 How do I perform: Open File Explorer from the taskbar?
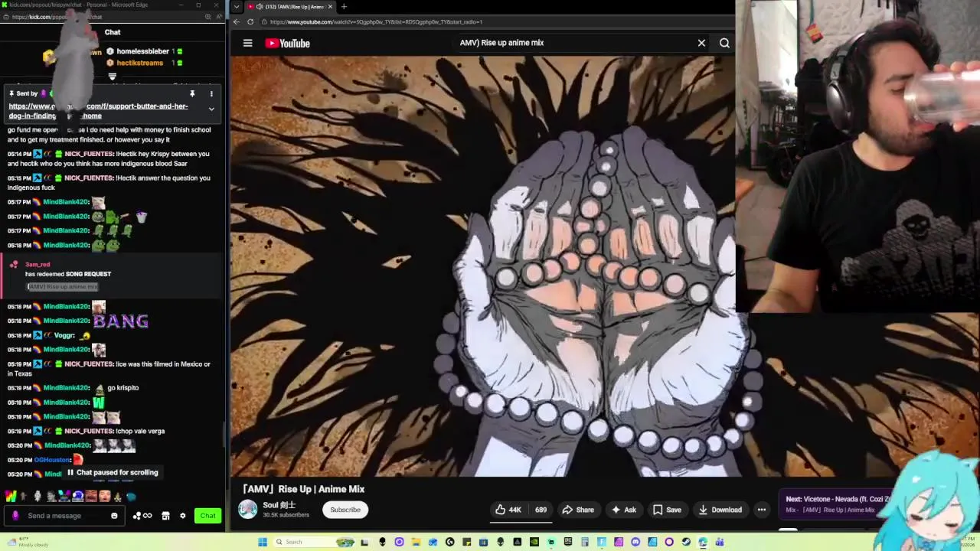(x=416, y=542)
